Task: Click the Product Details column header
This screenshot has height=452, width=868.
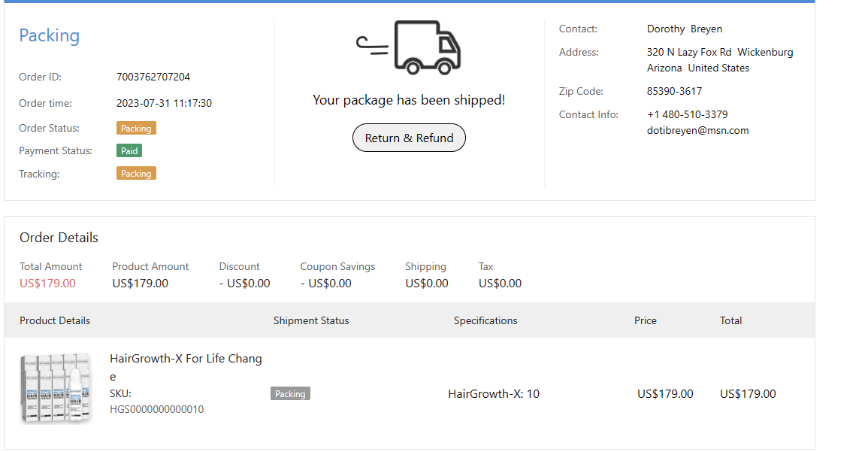Action: tap(55, 320)
